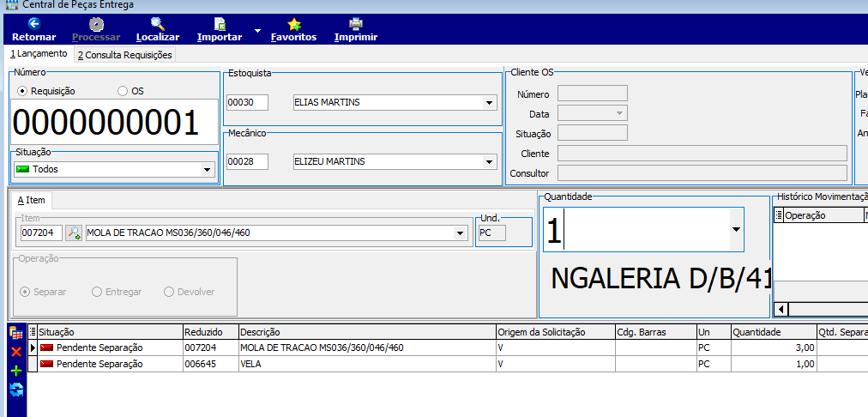Click the Und. field showing PC
The width and height of the screenshot is (868, 417).
tap(492, 233)
